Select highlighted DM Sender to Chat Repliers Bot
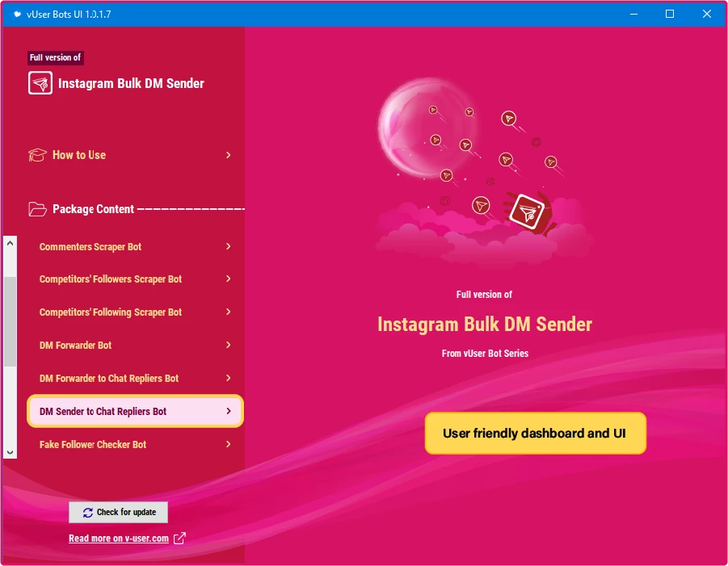Image resolution: width=728 pixels, height=566 pixels. click(135, 411)
